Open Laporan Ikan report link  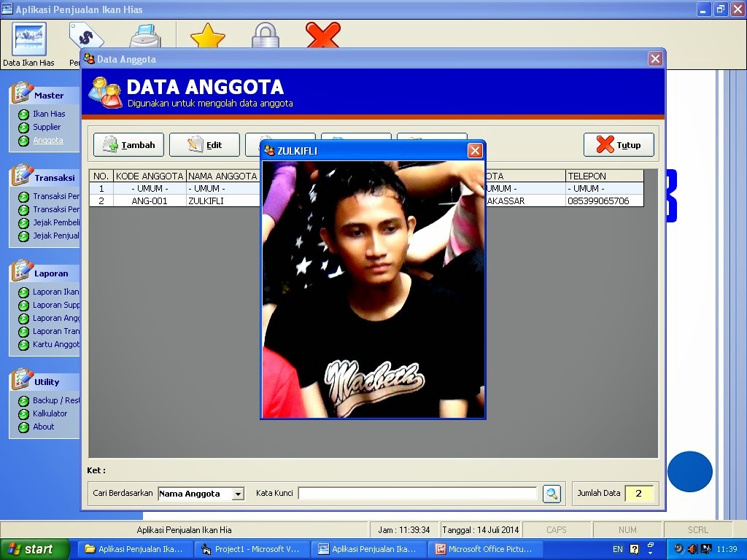(x=56, y=292)
